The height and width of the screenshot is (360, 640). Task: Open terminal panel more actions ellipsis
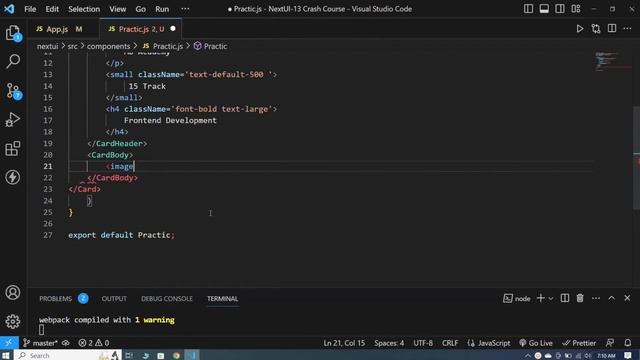click(596, 298)
